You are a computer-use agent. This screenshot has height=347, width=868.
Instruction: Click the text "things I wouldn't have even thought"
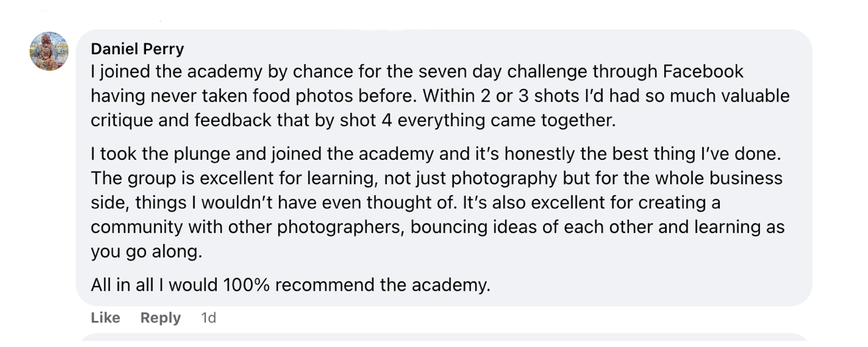tap(271, 203)
